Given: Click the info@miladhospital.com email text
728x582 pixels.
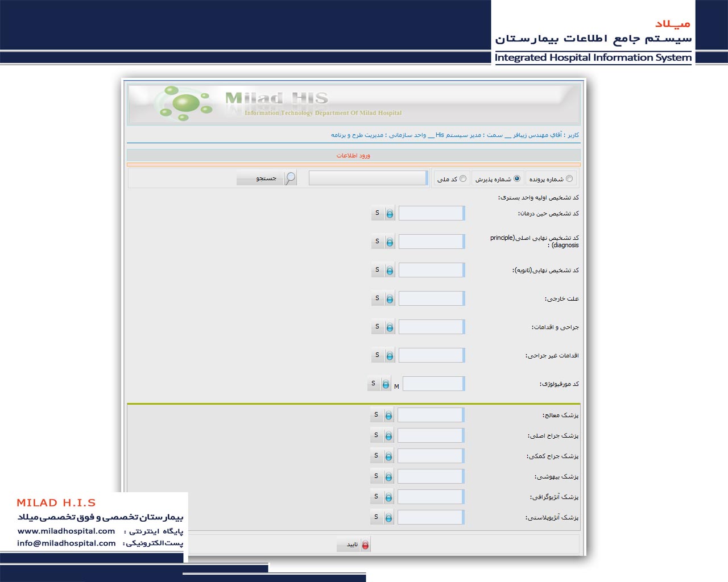Looking at the screenshot, I should pyautogui.click(x=67, y=543).
